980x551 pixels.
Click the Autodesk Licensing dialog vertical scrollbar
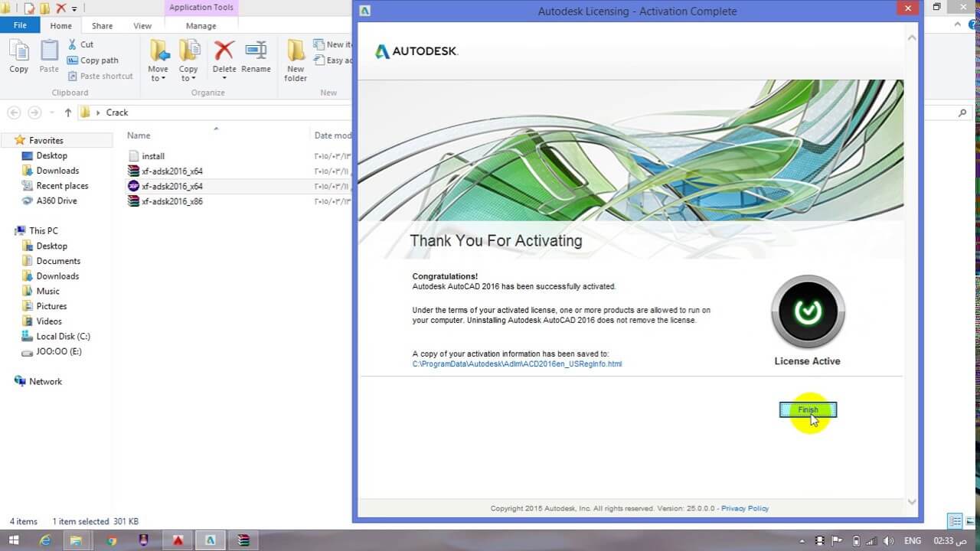point(911,269)
